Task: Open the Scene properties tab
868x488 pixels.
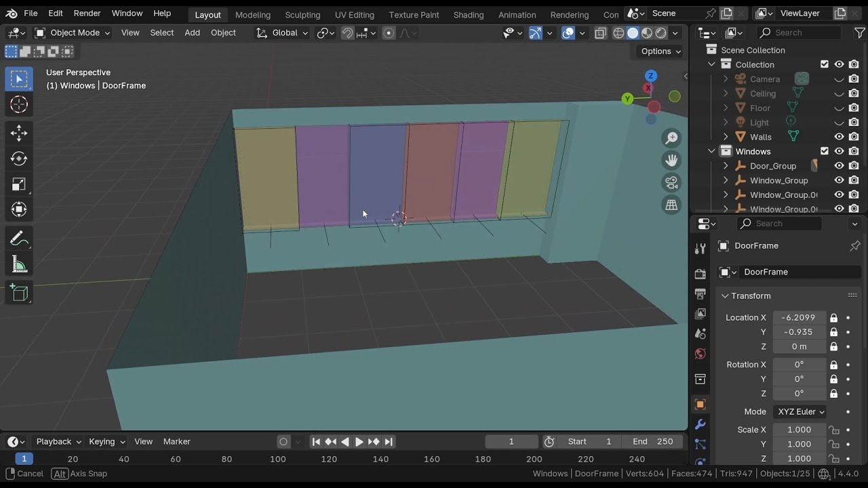Action: pos(700,333)
